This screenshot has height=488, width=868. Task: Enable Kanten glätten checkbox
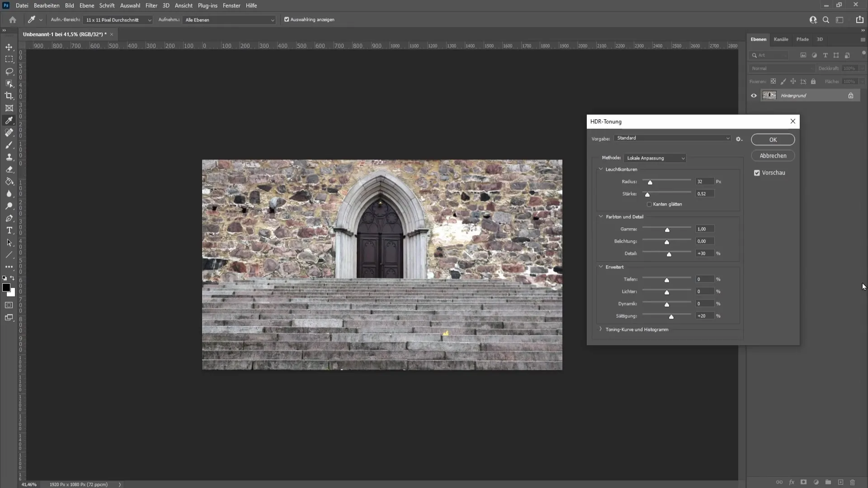tap(649, 204)
